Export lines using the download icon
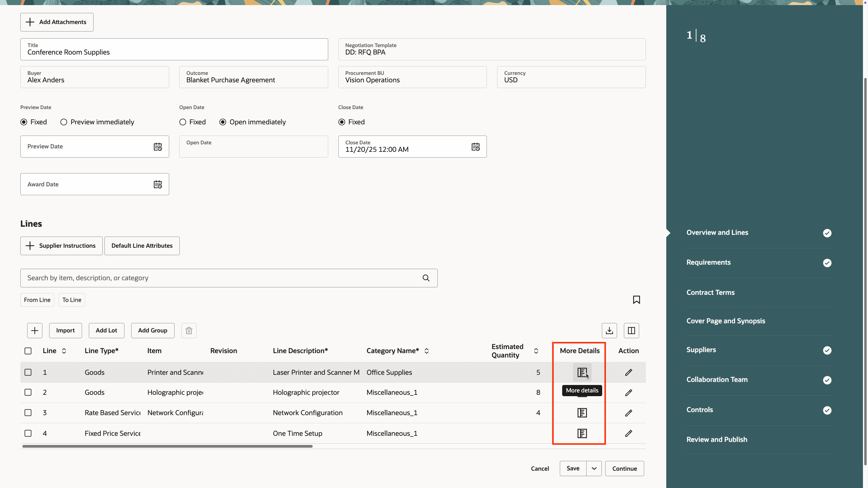 (609, 330)
